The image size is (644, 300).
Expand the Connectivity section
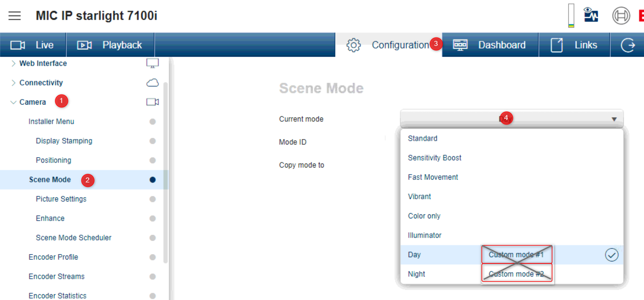13,83
